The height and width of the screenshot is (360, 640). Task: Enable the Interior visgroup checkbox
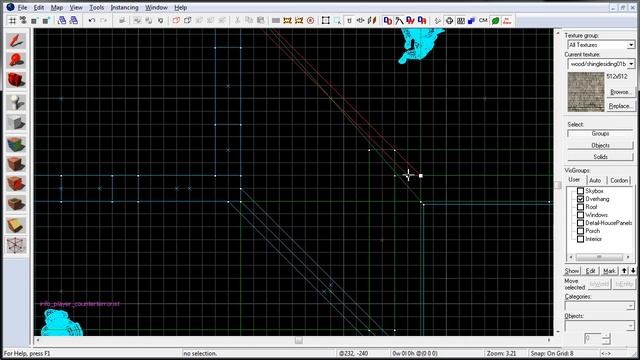[x=580, y=239]
